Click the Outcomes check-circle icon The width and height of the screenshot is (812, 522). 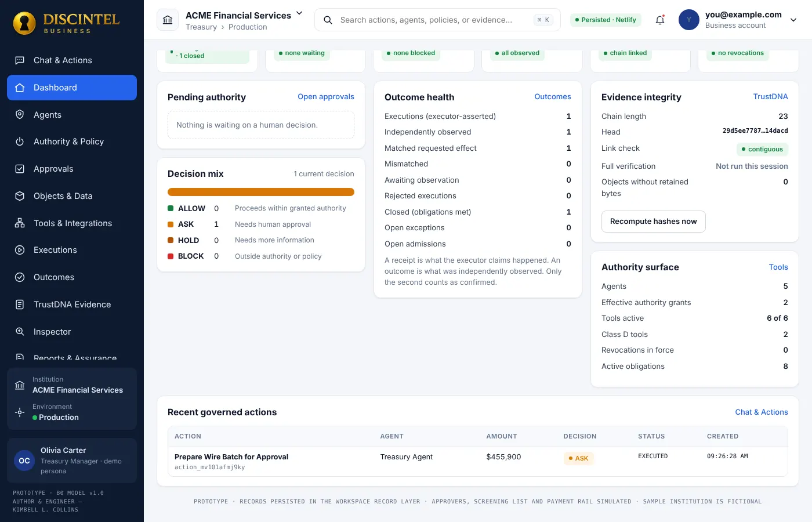pos(20,277)
